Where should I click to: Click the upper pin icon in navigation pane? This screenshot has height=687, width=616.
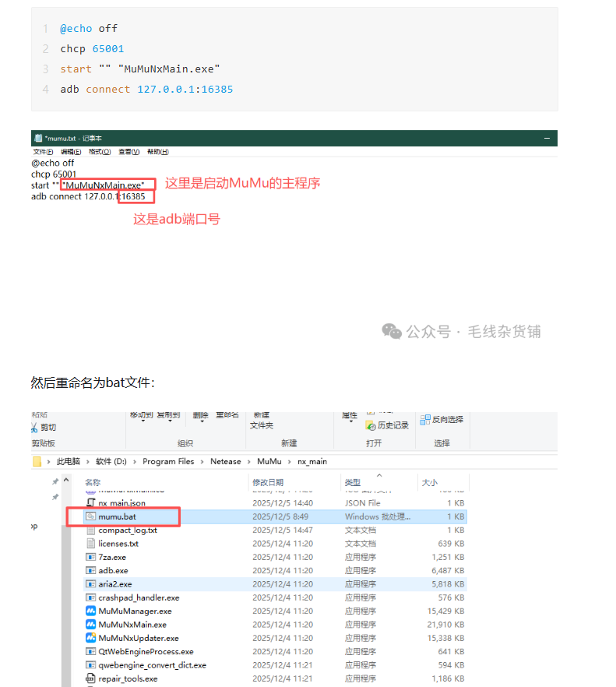(x=55, y=481)
